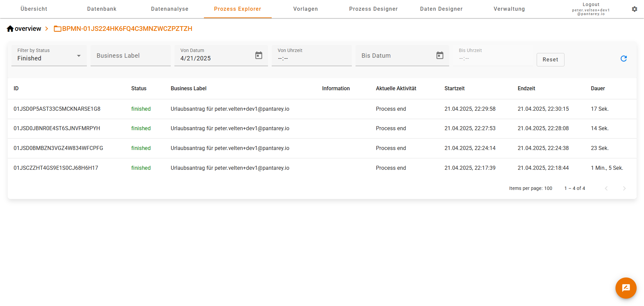The image size is (644, 306).
Task: Open the Bis Datum calendar picker
Action: pyautogui.click(x=439, y=55)
